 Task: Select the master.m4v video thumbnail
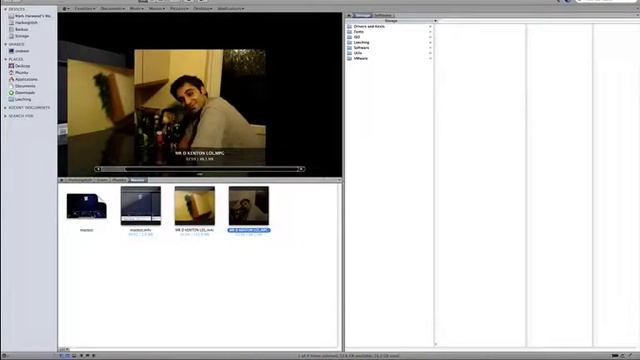141,206
